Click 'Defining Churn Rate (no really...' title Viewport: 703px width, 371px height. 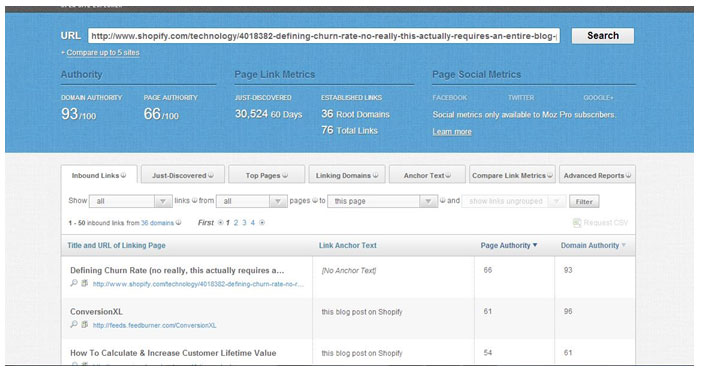click(177, 271)
